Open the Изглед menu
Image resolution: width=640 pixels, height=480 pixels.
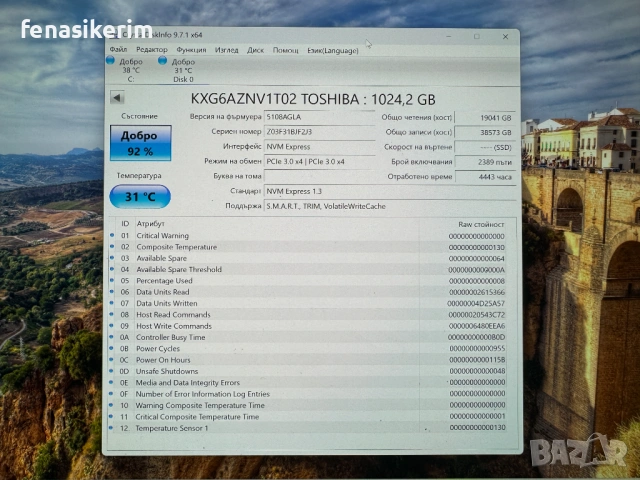click(227, 50)
